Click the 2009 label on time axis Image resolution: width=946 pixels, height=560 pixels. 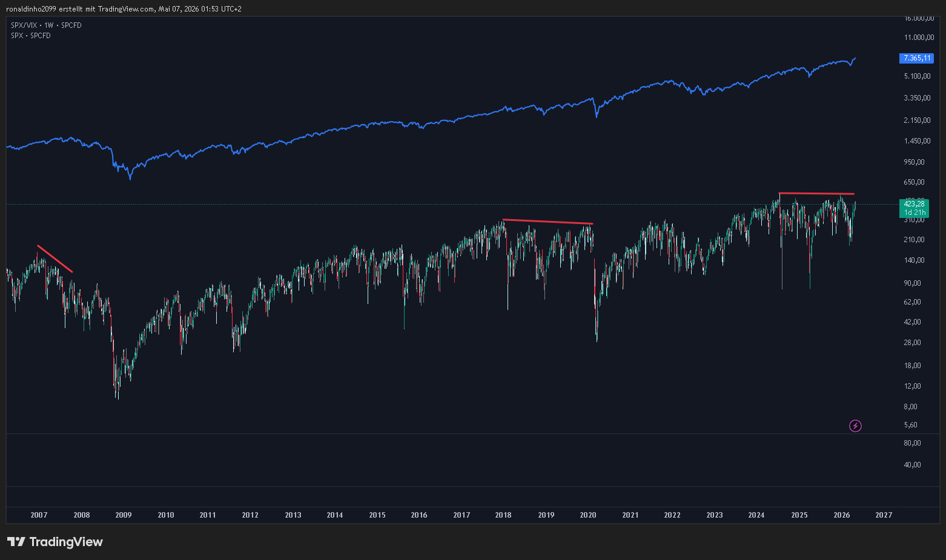tap(124, 515)
